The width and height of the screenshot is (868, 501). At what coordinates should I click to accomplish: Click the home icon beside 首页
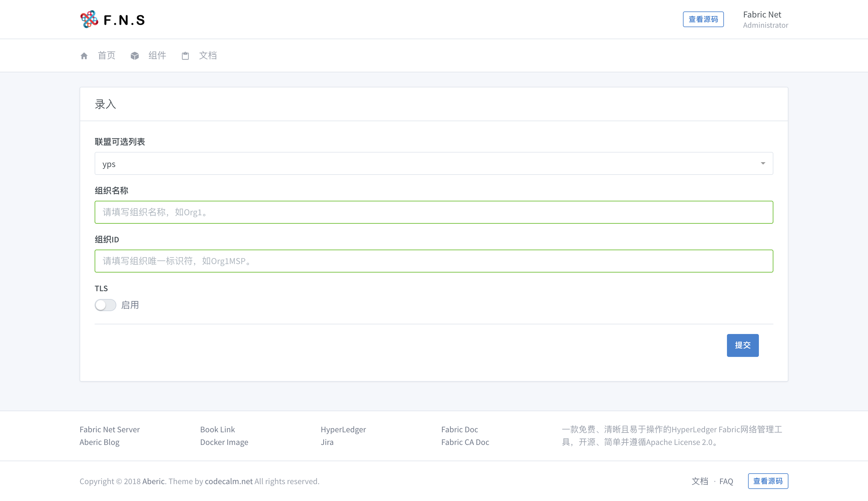coord(84,56)
